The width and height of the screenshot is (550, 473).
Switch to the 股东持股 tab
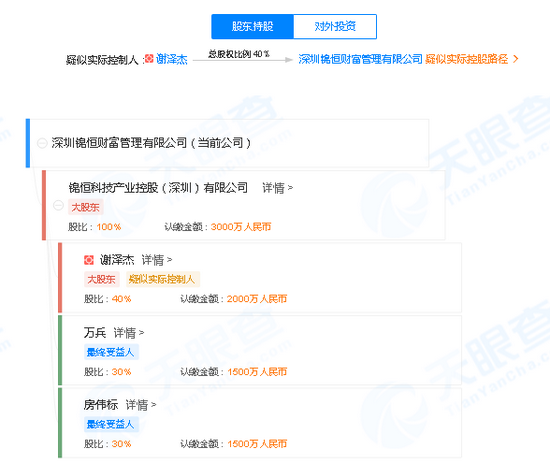(x=253, y=26)
